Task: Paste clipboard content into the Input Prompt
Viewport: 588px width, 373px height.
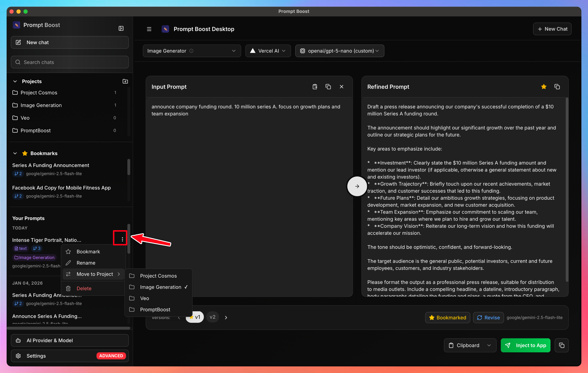Action: tap(315, 86)
